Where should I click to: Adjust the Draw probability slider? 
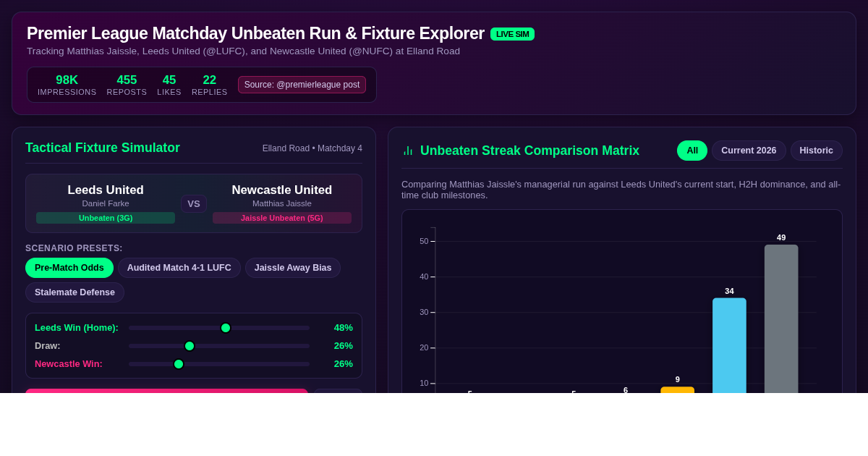pos(219,346)
